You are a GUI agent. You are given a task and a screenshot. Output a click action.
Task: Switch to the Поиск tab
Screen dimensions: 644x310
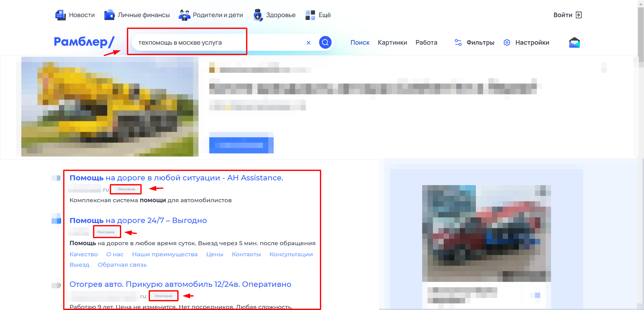coord(360,43)
